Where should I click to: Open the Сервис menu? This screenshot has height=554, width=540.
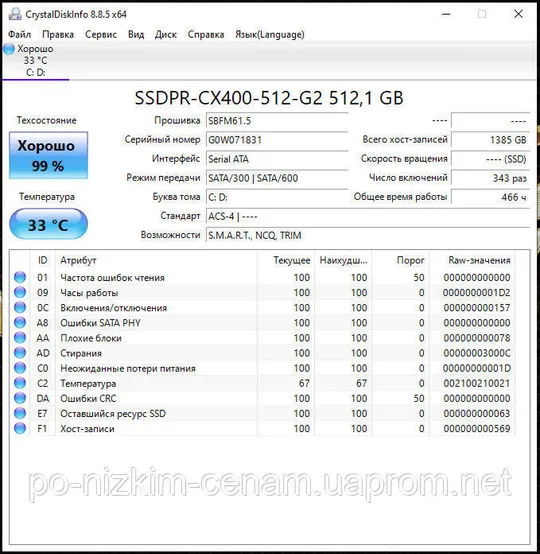point(101,34)
